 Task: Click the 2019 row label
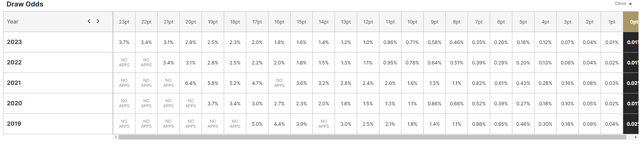(x=14, y=124)
